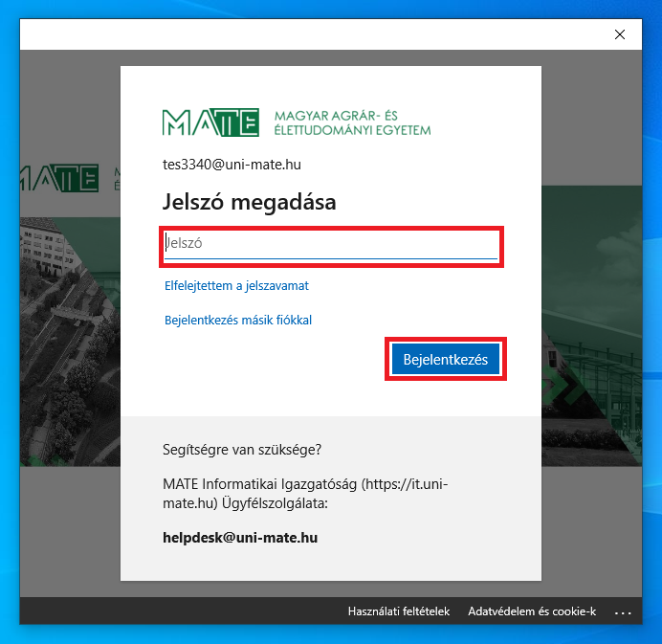Click the tes3340@uni-mate.hu account name
The image size is (662, 644).
(232, 165)
